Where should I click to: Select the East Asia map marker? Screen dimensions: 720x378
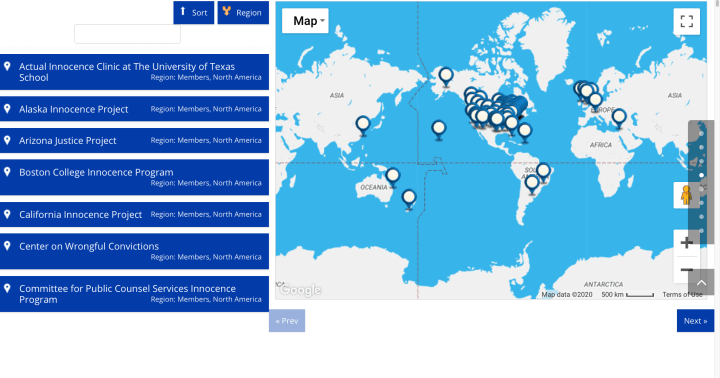pos(363,125)
